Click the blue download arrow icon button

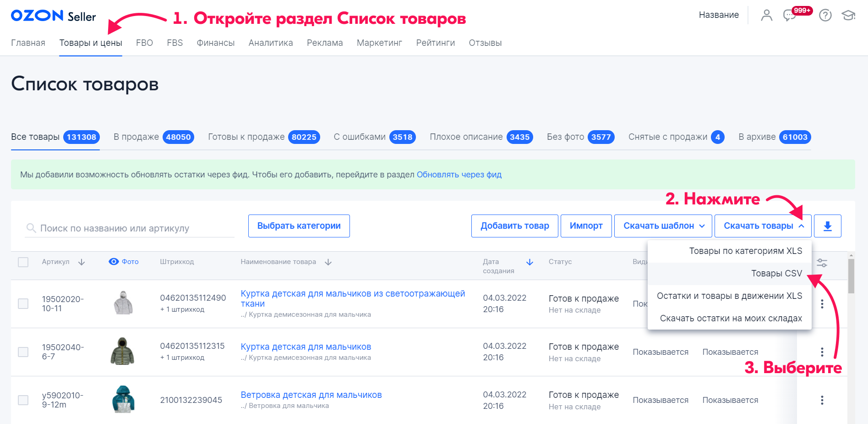pos(827,226)
